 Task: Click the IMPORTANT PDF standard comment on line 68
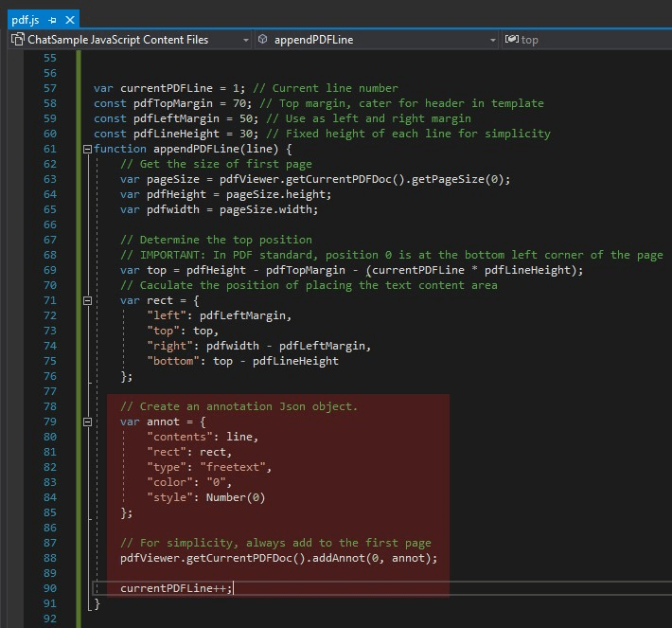pyautogui.click(x=392, y=255)
